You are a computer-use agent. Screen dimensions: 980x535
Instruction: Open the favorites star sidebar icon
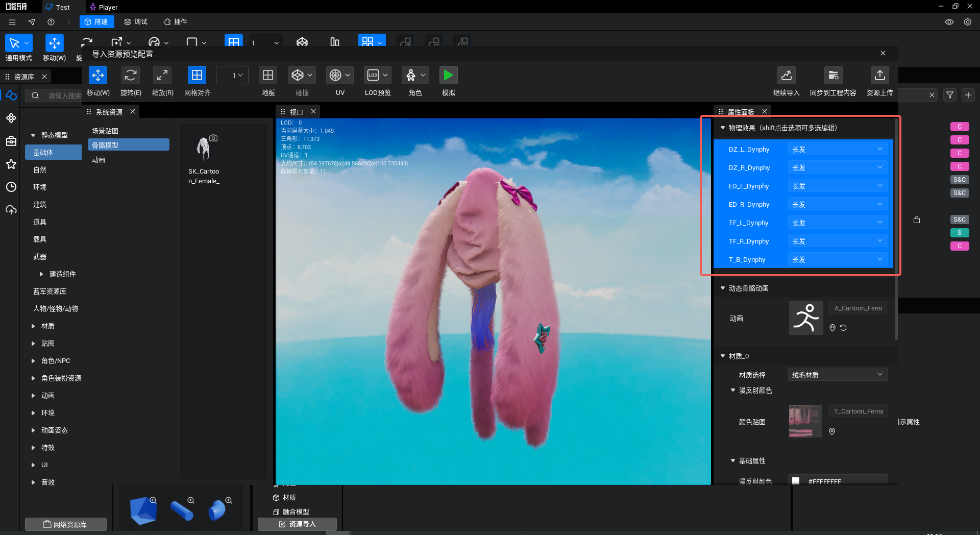point(11,164)
